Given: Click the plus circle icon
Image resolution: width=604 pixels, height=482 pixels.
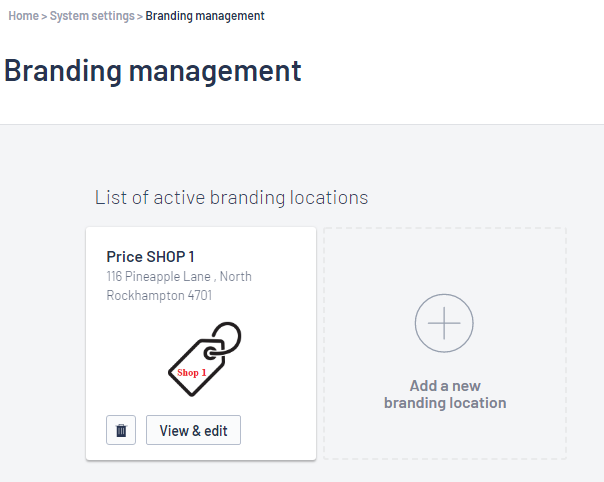Looking at the screenshot, I should tap(444, 323).
